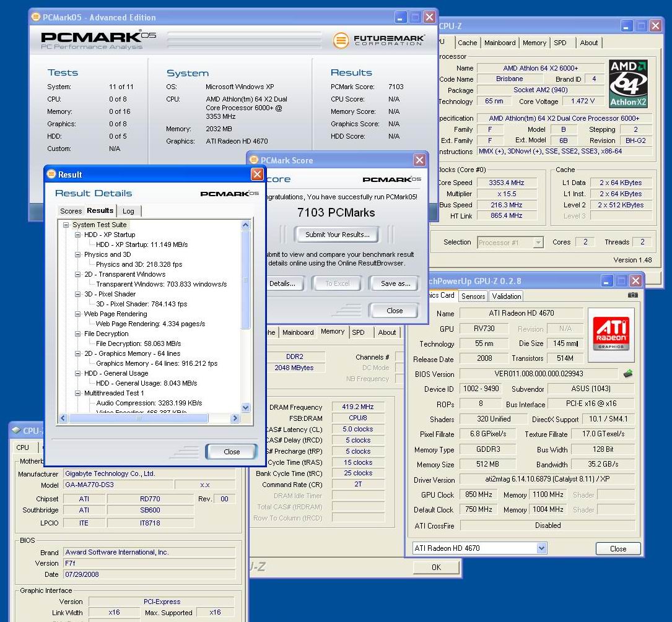Click the scroll right arrow in results tree

coord(235,418)
